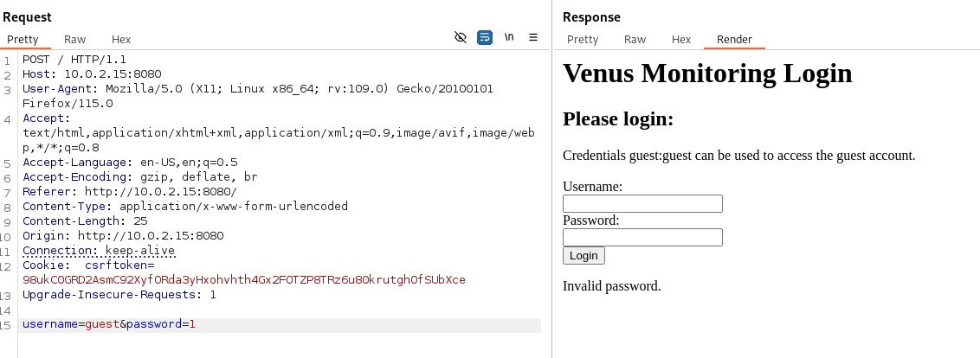The image size is (980, 358).
Task: Click the csrftoken cookie value text
Action: point(243,280)
